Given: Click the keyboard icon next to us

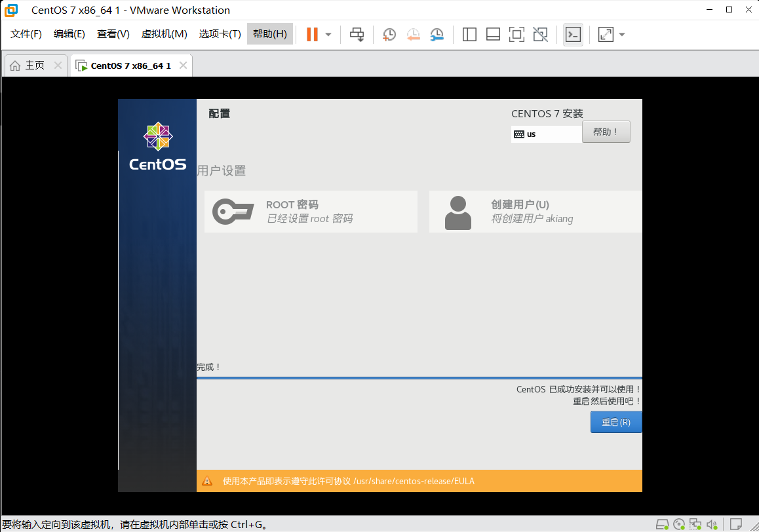Looking at the screenshot, I should point(519,134).
